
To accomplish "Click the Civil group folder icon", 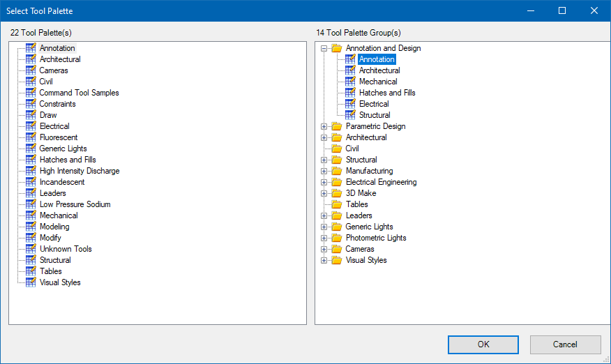I will [337, 149].
